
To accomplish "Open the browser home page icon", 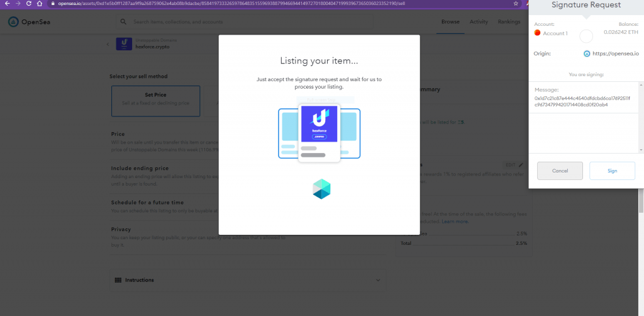I will 40,3.
